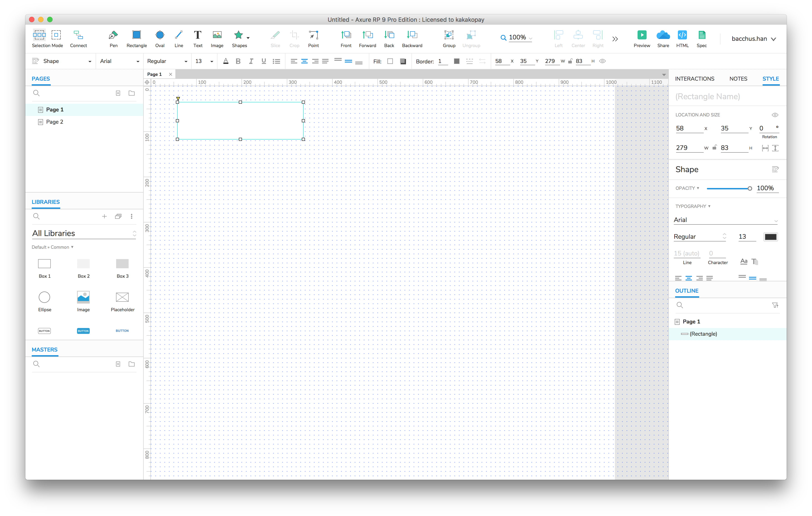Click the Connect mode icon
This screenshot has height=516, width=812.
click(78, 35)
